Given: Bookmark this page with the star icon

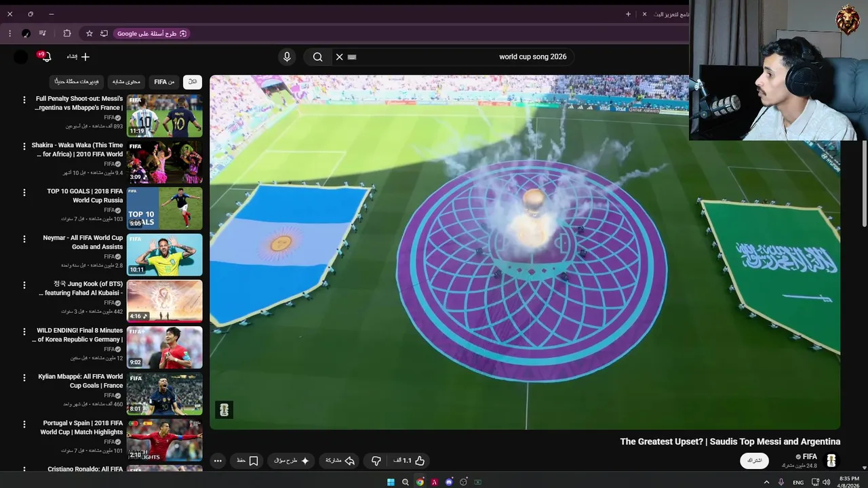Looking at the screenshot, I should pyautogui.click(x=89, y=33).
